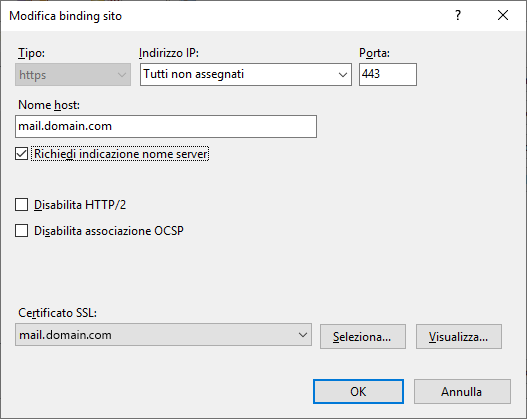Confirm the binding with OK
Image resolution: width=527 pixels, height=419 pixels.
click(358, 391)
